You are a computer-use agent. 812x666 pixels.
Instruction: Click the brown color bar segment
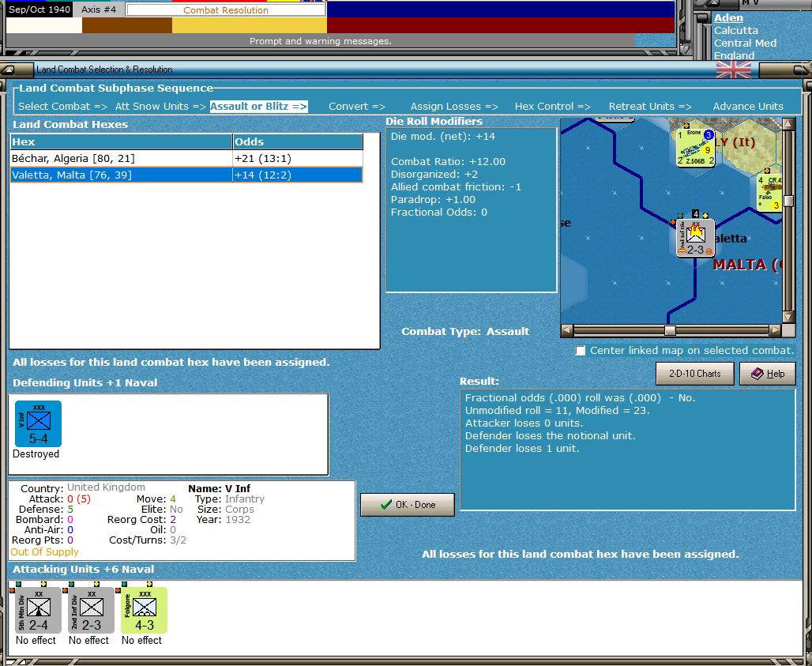(x=127, y=25)
